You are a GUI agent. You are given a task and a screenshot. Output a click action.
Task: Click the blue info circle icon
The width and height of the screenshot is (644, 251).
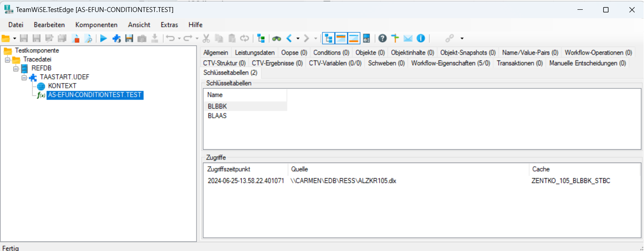pos(421,39)
